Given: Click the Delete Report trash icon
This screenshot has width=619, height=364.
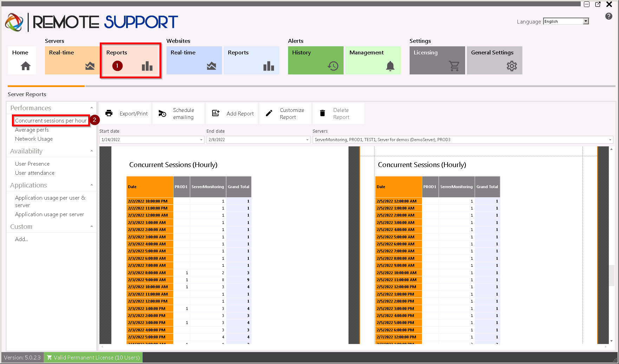Looking at the screenshot, I should coord(322,113).
